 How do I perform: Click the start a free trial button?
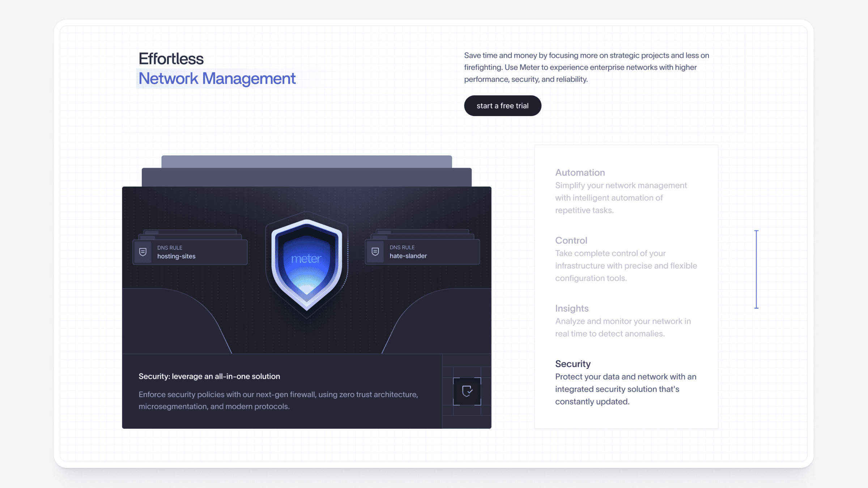(x=502, y=106)
